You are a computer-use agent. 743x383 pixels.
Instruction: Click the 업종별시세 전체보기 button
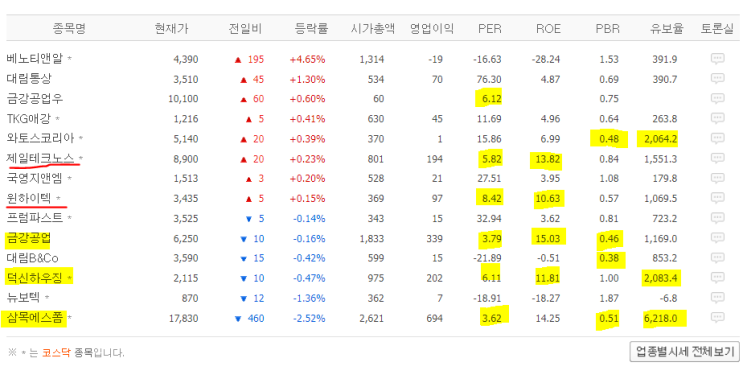(x=684, y=352)
